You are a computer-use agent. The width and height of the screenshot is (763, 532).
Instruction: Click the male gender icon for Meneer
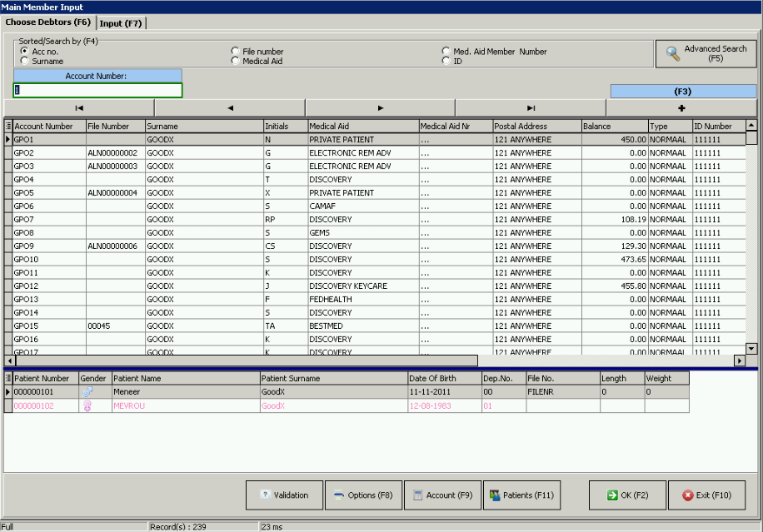(x=87, y=391)
